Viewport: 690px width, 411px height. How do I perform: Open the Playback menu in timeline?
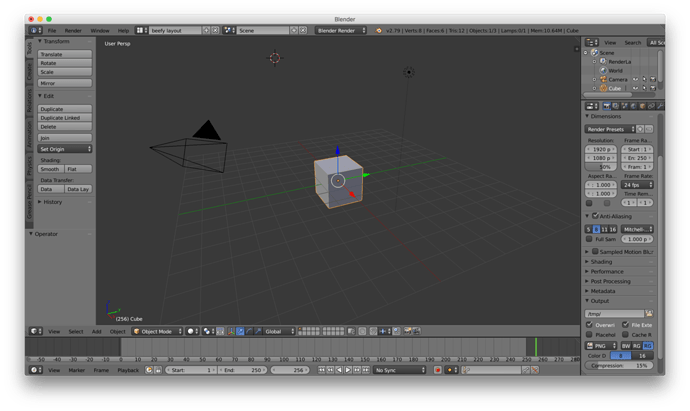(128, 370)
